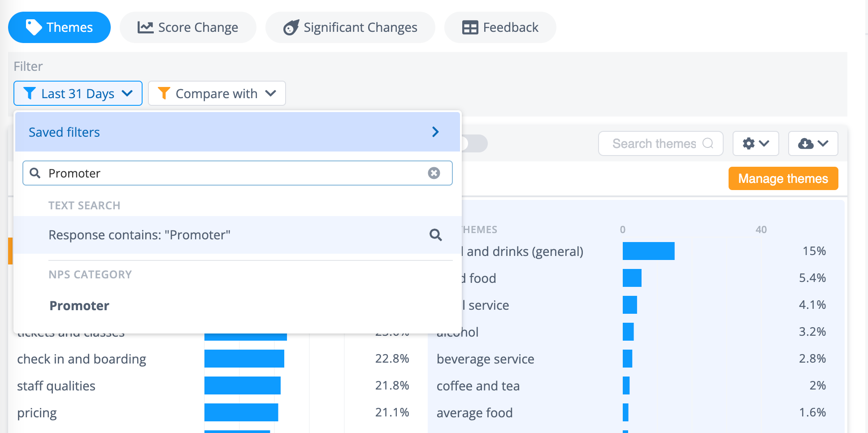
Task: Click the table icon on Feedback
Action: click(x=470, y=27)
